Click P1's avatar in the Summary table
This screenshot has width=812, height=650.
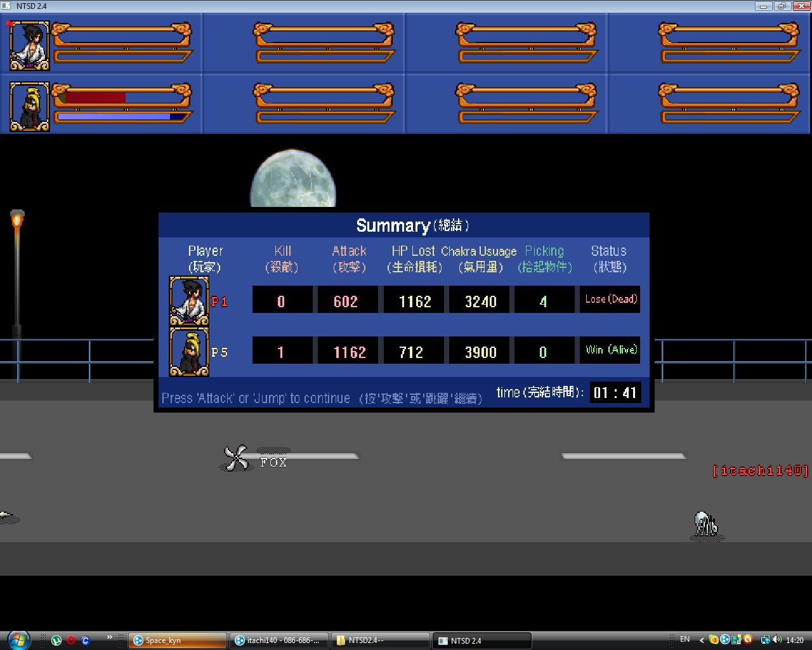pyautogui.click(x=189, y=301)
